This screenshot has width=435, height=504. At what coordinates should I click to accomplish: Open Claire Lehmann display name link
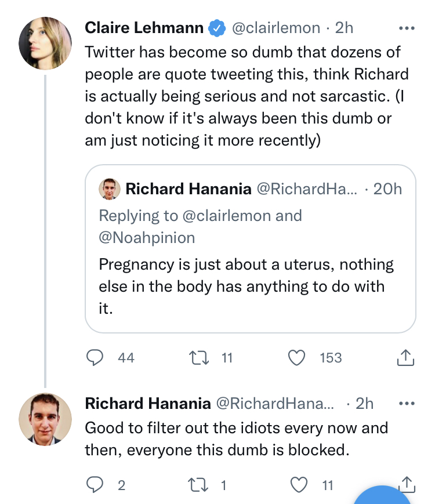pos(144,28)
